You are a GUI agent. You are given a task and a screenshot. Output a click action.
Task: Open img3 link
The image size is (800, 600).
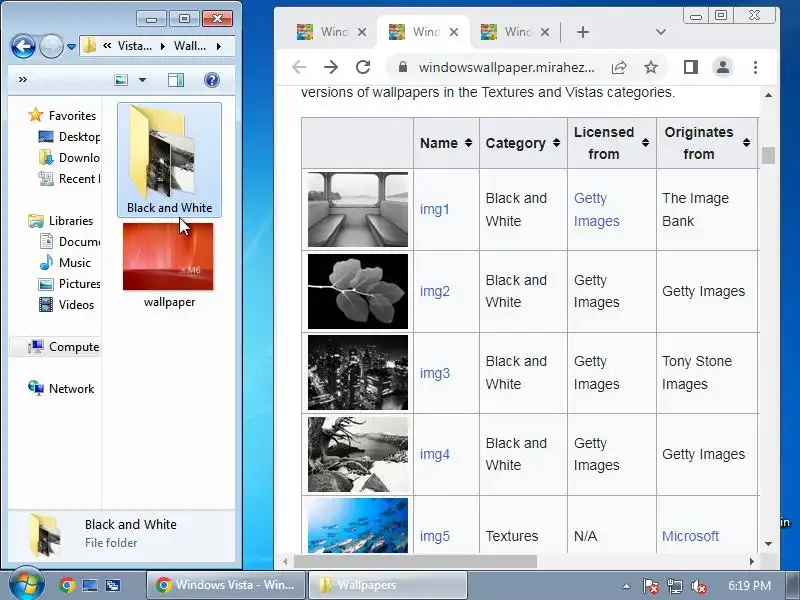coord(435,373)
